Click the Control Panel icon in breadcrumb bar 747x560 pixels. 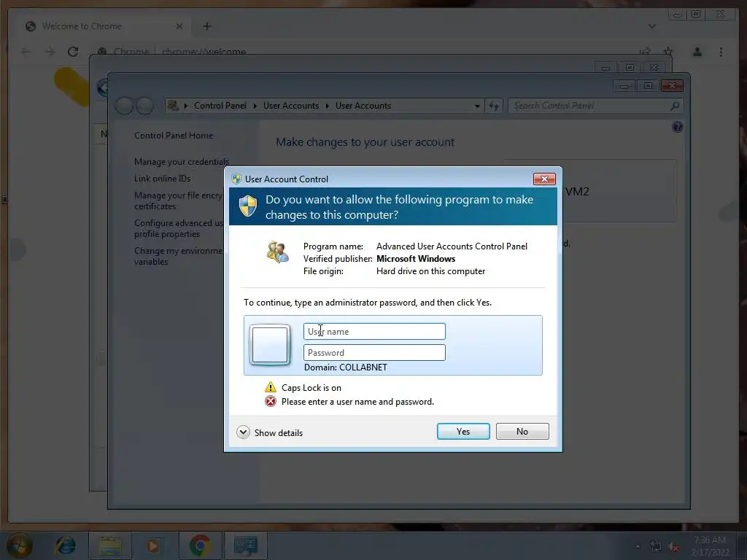pos(173,106)
